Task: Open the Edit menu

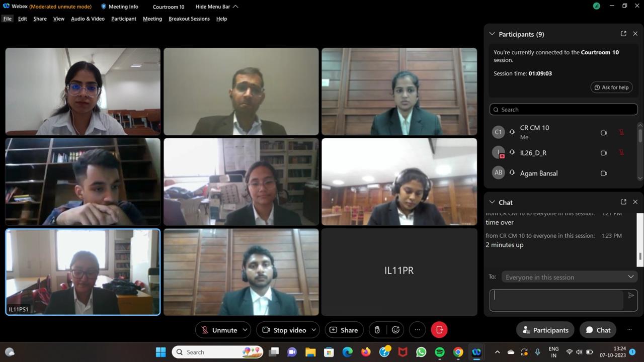Action: (x=23, y=19)
